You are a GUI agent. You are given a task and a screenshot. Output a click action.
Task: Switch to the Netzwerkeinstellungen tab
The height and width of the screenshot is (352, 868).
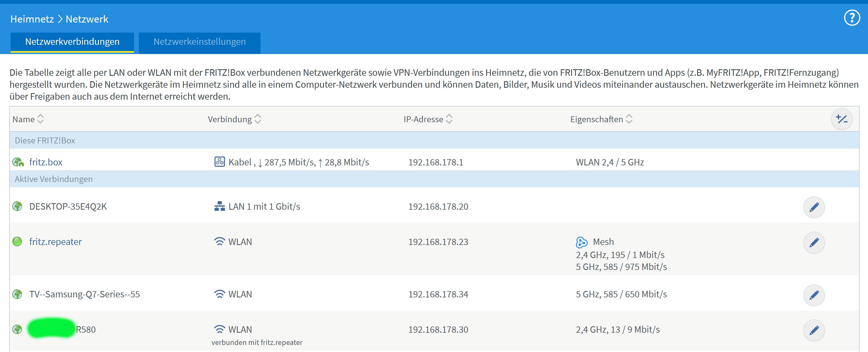point(200,42)
